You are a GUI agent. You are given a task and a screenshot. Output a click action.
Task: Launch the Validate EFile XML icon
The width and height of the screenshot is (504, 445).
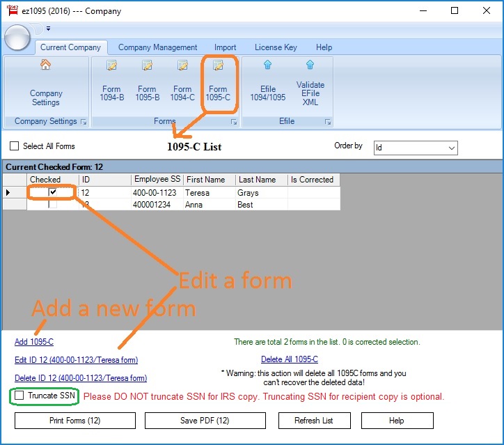click(310, 65)
